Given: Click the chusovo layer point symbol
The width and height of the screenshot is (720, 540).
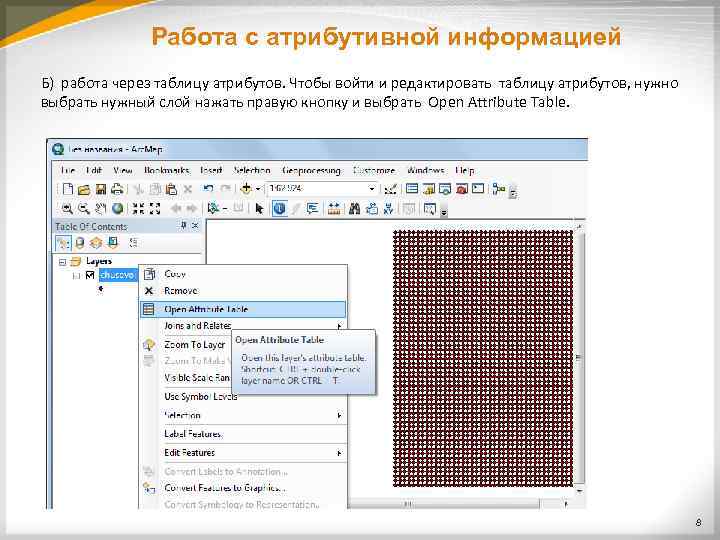Looking at the screenshot, I should pyautogui.click(x=101, y=289).
